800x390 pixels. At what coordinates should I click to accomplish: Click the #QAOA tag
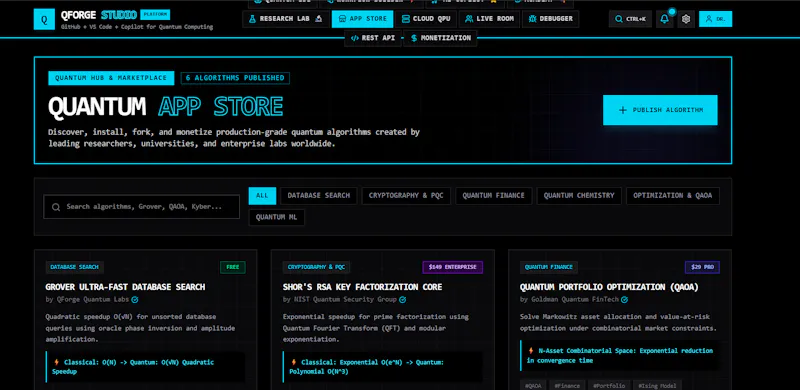pyautogui.click(x=533, y=385)
